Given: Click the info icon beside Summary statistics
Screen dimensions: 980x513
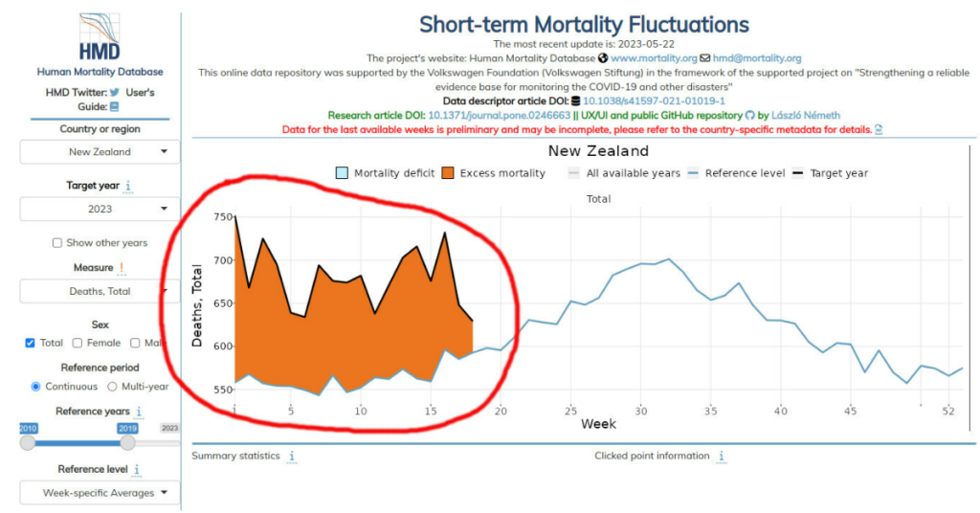Looking at the screenshot, I should [292, 457].
